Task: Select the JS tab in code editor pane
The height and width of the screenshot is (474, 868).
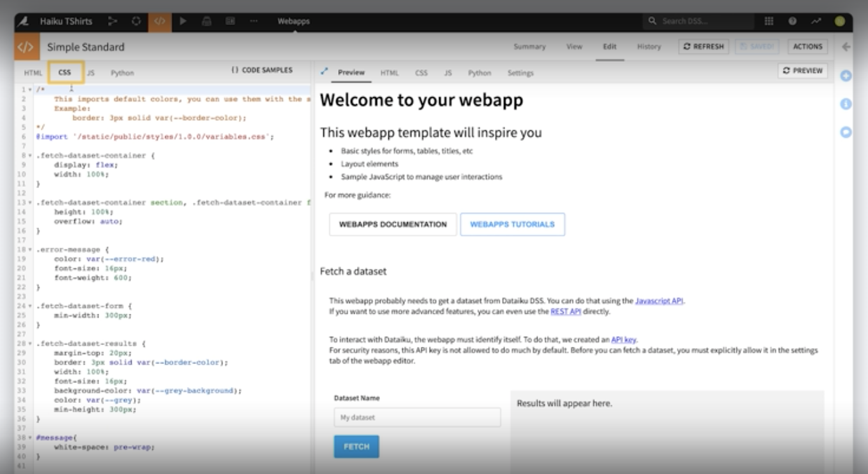Action: point(91,73)
